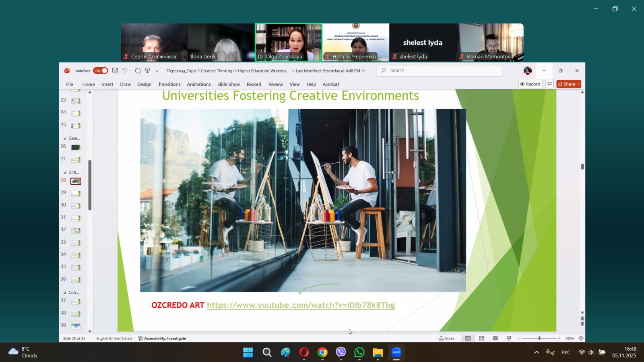The width and height of the screenshot is (644, 362).
Task: Start presentation from beginning icon in title bar
Action: click(148, 71)
